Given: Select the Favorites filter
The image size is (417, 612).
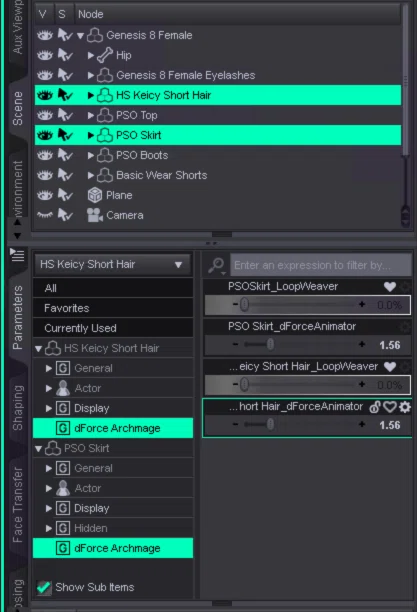Looking at the screenshot, I should [x=113, y=308].
